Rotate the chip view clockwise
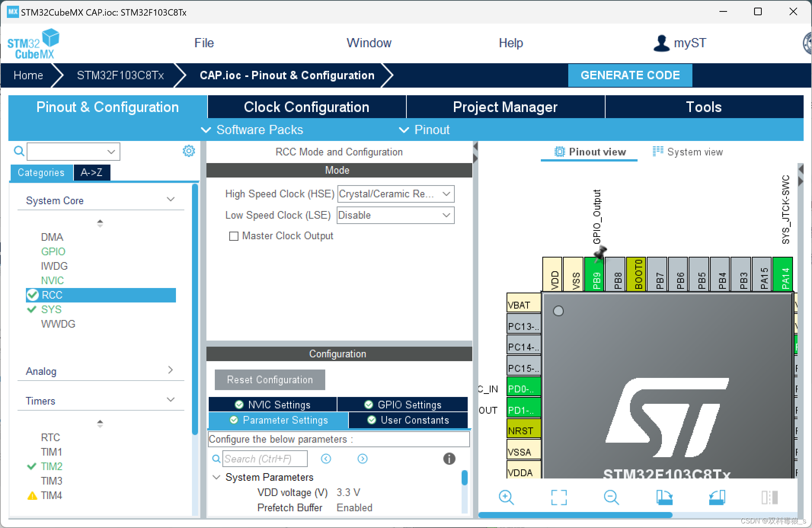The width and height of the screenshot is (812, 528). (x=664, y=497)
